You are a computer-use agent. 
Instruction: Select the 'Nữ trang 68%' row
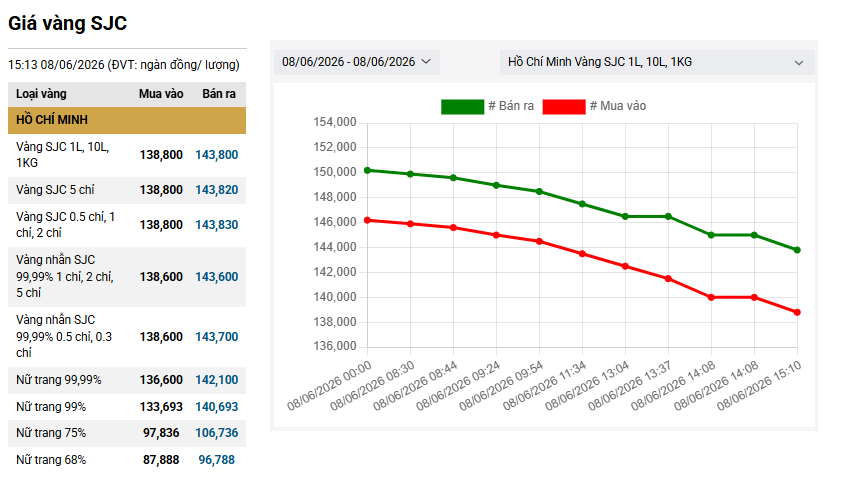tap(127, 460)
